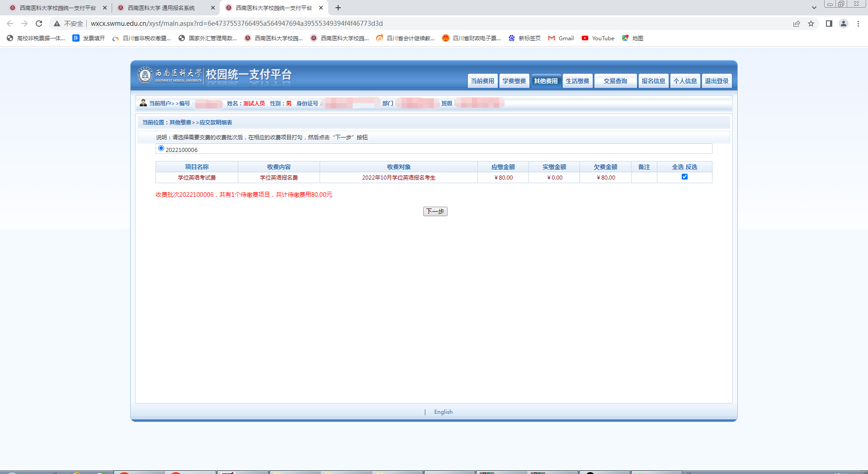Open the 学费缴费 tab

point(514,81)
